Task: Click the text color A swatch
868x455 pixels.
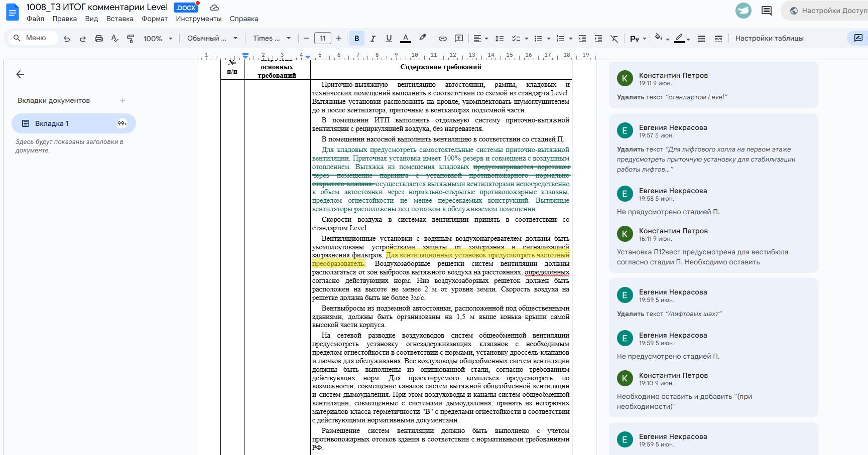Action: pyautogui.click(x=405, y=39)
